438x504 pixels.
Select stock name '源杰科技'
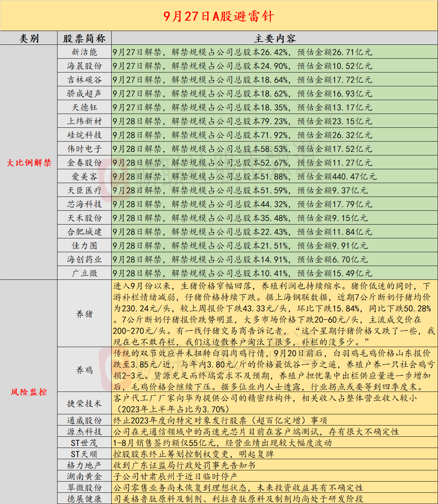(x=84, y=432)
